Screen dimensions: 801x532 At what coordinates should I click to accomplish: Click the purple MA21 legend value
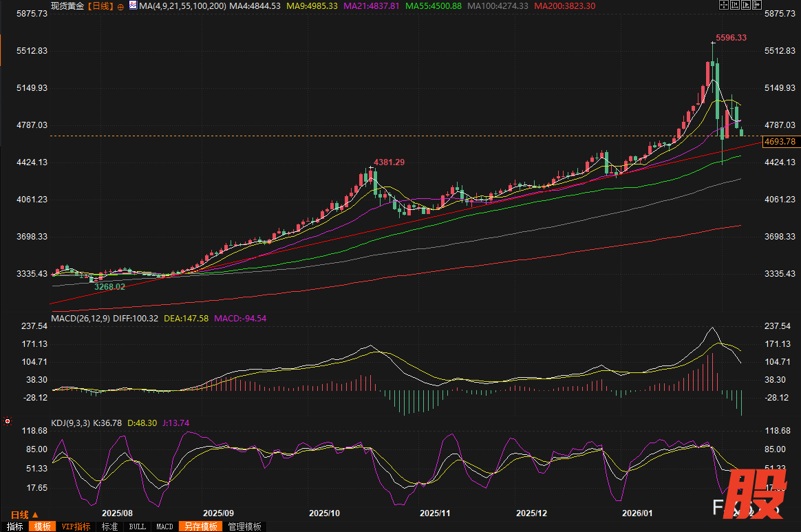coord(372,6)
